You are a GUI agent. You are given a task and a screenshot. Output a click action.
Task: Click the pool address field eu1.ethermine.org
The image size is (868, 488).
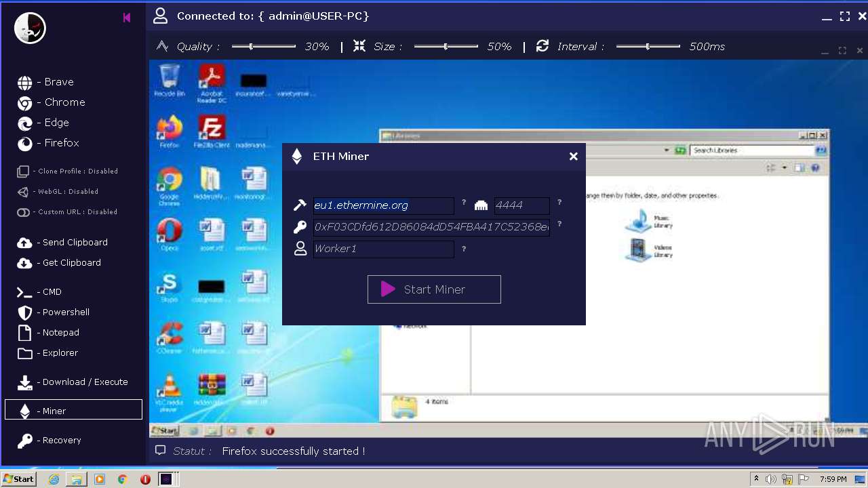pos(383,205)
